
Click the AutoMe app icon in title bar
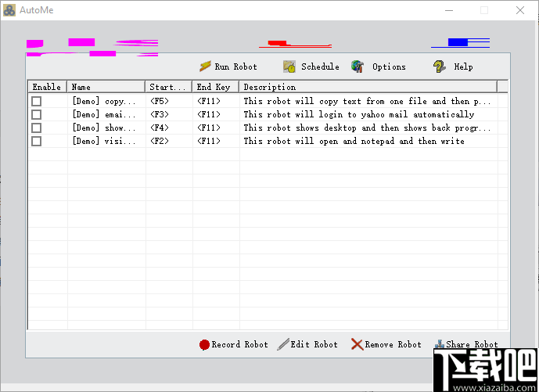pos(9,10)
